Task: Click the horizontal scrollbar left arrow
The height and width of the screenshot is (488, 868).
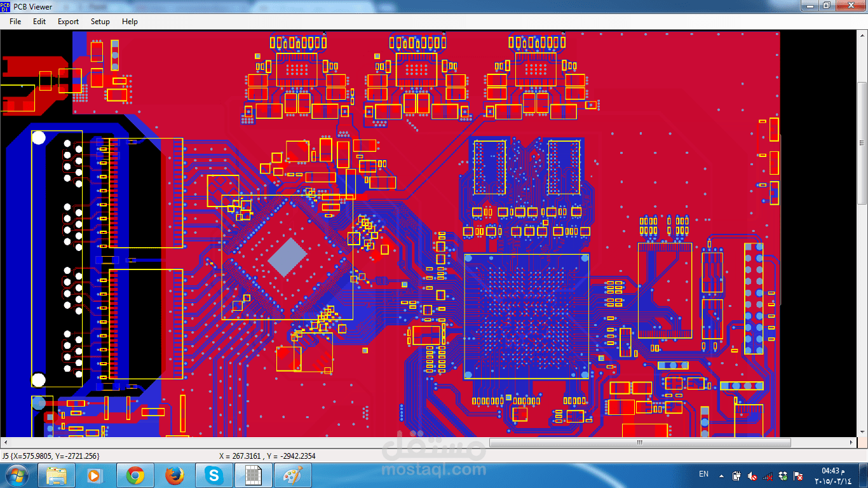Action: (x=5, y=442)
